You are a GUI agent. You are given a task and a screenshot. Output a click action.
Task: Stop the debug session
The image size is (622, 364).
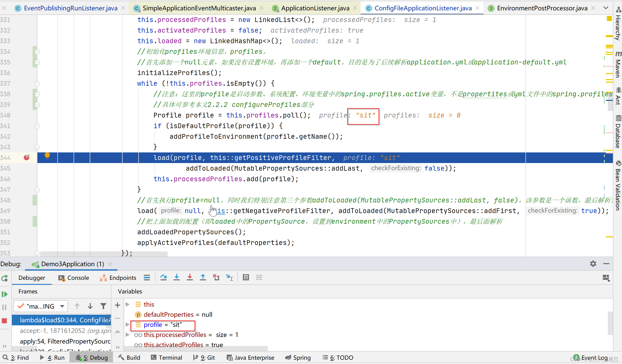click(5, 321)
